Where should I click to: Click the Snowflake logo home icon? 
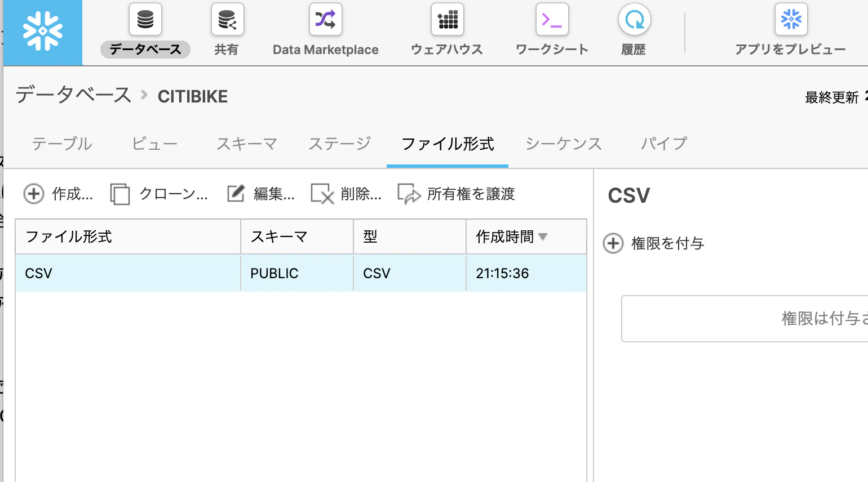[43, 32]
